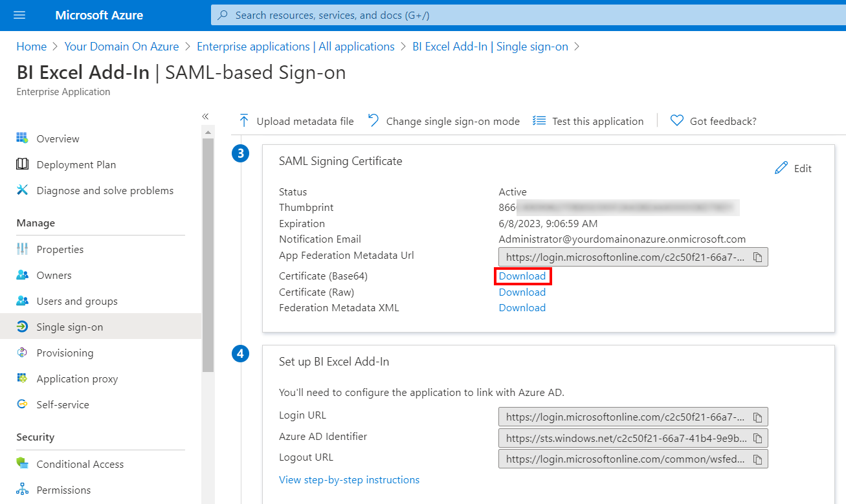Click the Active status value

coord(513,192)
